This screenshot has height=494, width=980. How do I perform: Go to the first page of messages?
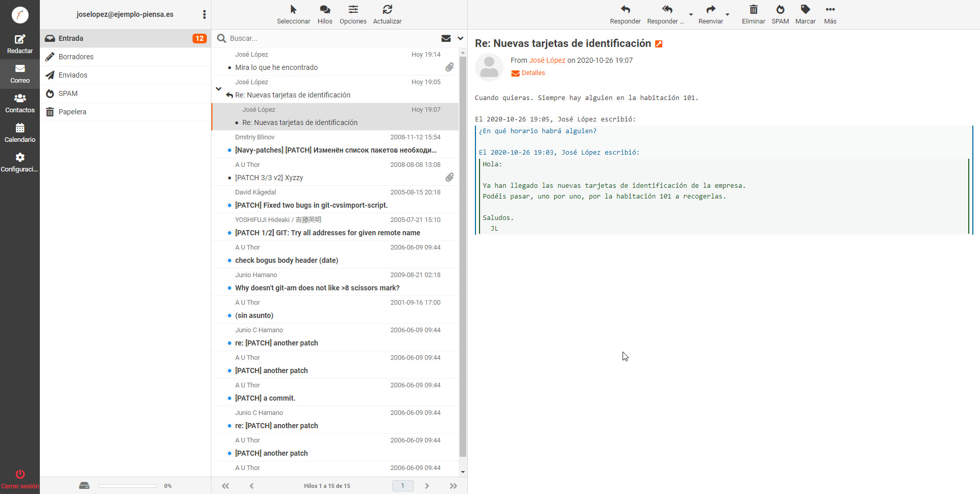[225, 486]
